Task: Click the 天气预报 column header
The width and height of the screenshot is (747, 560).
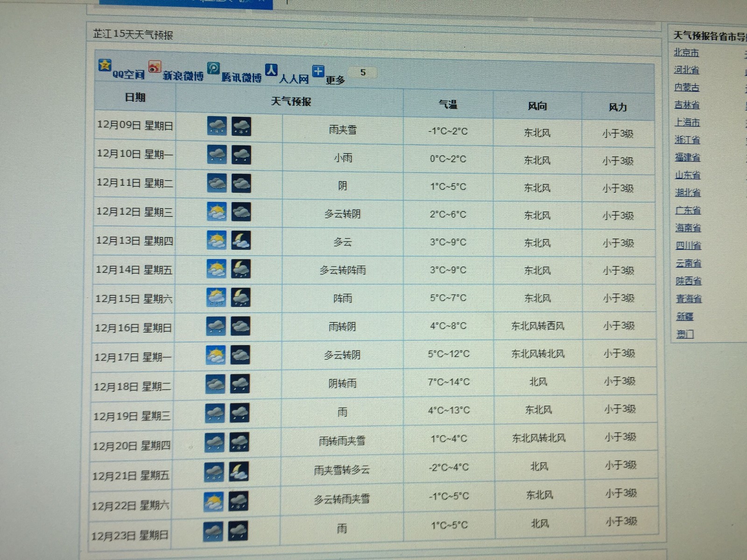Action: [x=291, y=101]
